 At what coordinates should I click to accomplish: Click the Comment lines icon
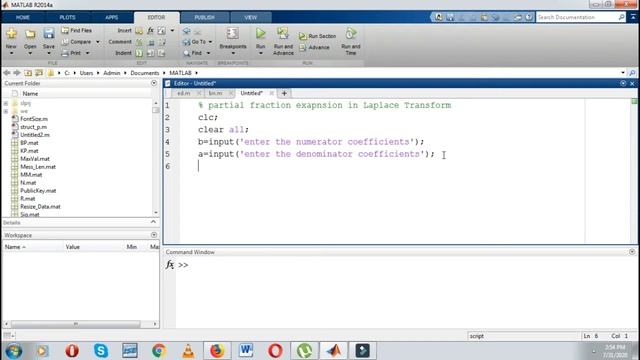click(x=139, y=42)
